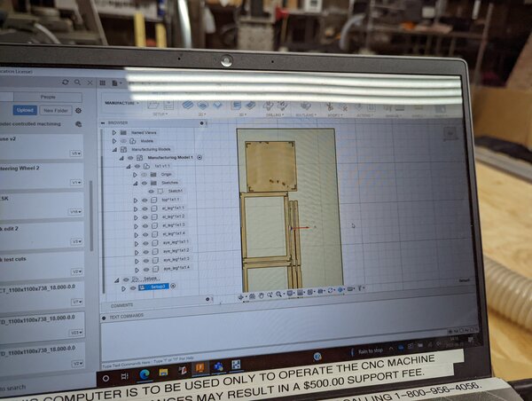Viewport: 532px width, 401px height.
Task: Open Grid and Snaps settings
Action: pyautogui.click(x=301, y=293)
